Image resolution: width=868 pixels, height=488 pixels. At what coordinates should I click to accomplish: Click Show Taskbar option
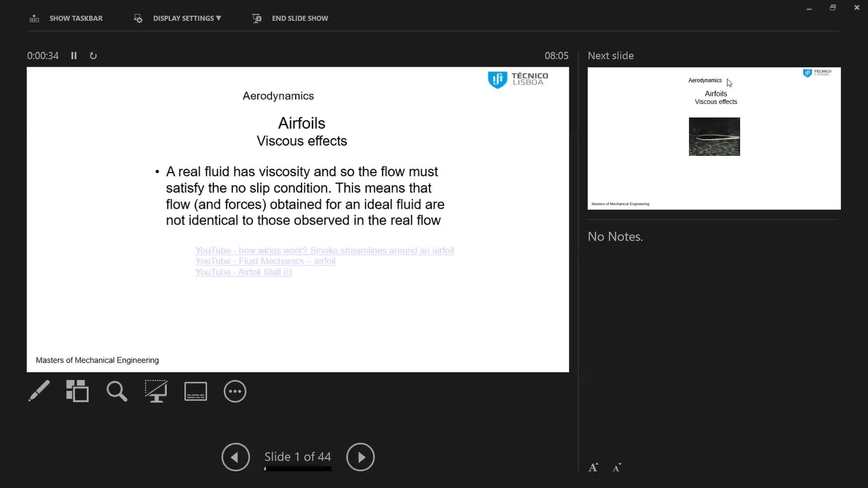(75, 18)
